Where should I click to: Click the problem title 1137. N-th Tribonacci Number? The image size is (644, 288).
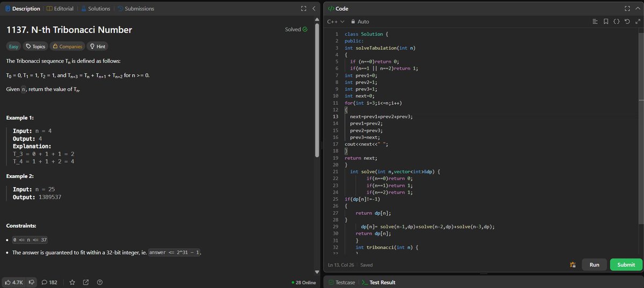69,30
